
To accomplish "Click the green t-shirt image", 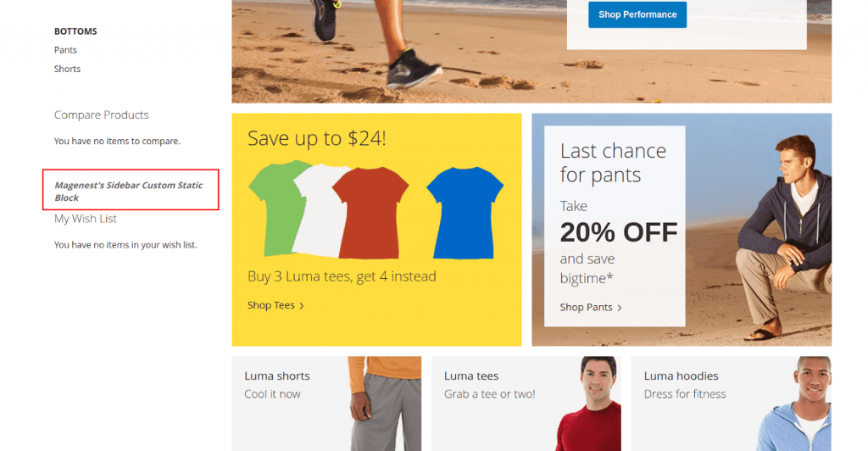I will click(274, 208).
